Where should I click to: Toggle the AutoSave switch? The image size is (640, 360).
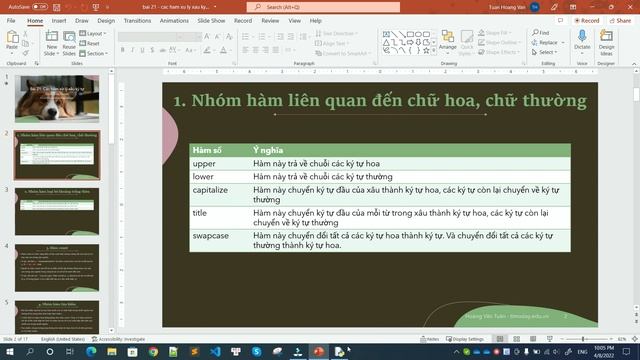[40, 7]
